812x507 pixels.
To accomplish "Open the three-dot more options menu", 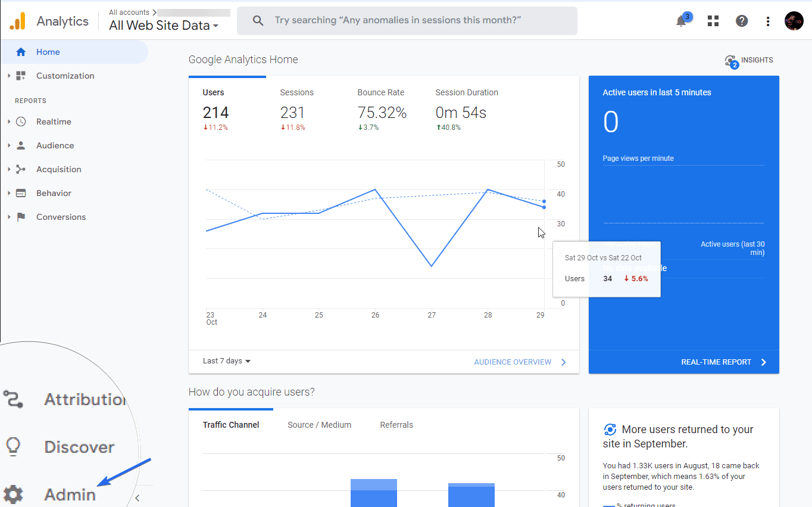I will (768, 21).
